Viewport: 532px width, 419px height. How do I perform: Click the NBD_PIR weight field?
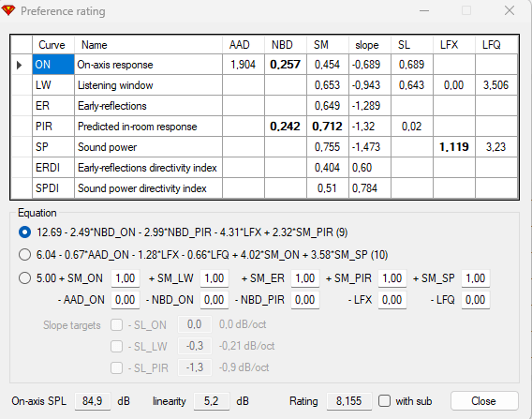pos(305,300)
